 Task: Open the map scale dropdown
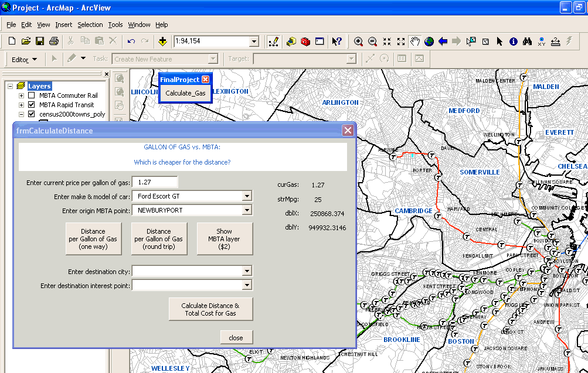(254, 41)
